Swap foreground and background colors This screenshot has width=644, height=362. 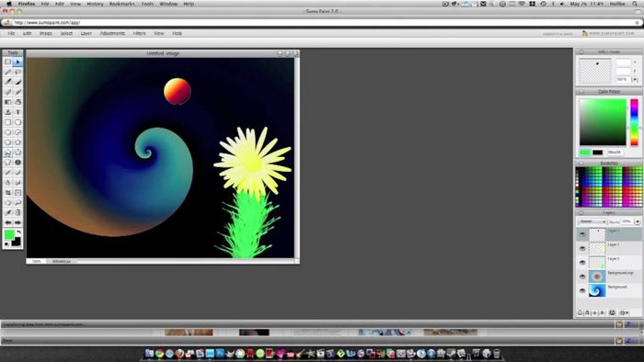[18, 232]
